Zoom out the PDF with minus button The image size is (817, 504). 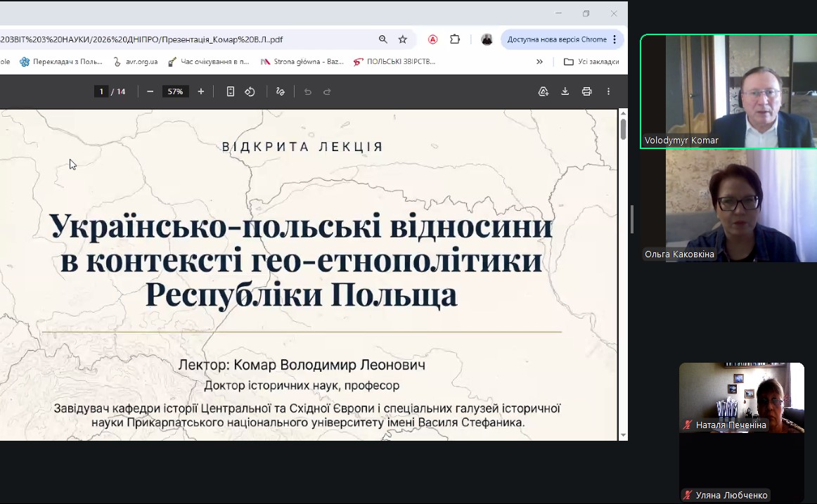point(150,91)
